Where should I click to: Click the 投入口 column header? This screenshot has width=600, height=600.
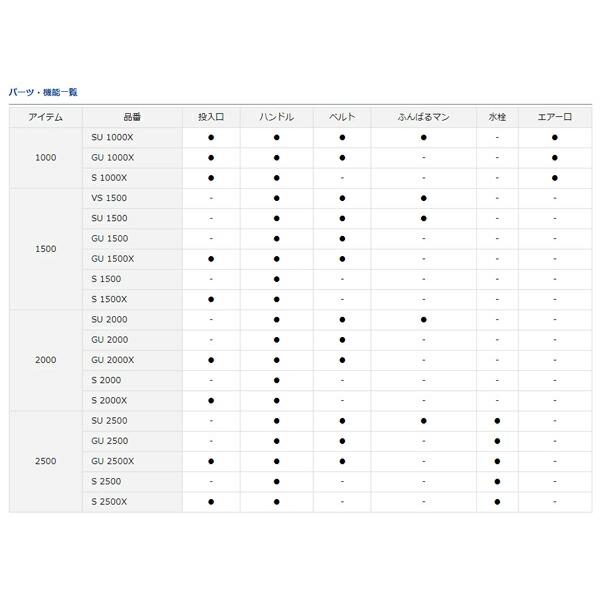click(x=211, y=117)
